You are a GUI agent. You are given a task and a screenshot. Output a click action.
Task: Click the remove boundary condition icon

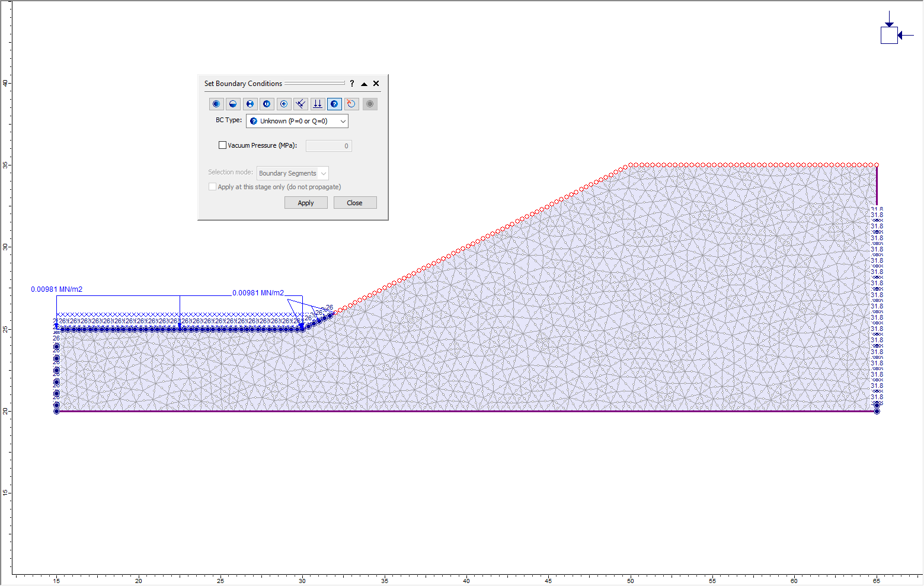[351, 104]
